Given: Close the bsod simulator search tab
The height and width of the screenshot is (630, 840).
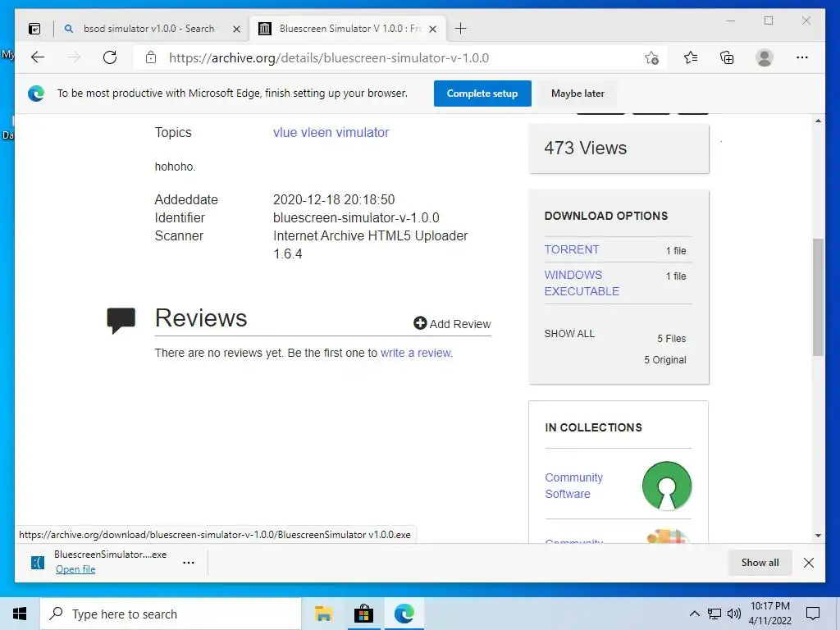Looking at the screenshot, I should pos(236,29).
